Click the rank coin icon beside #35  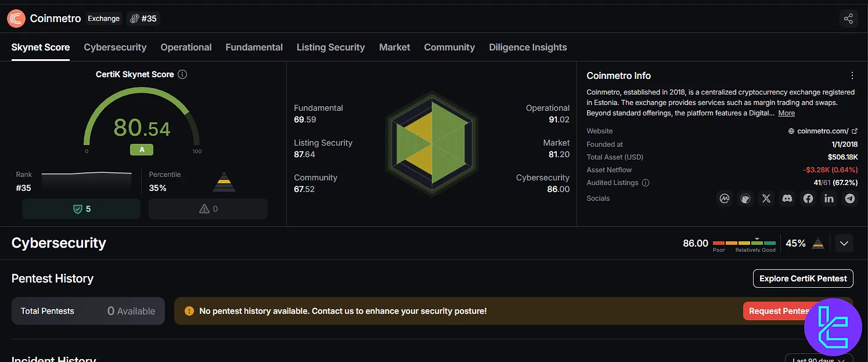coord(135,19)
